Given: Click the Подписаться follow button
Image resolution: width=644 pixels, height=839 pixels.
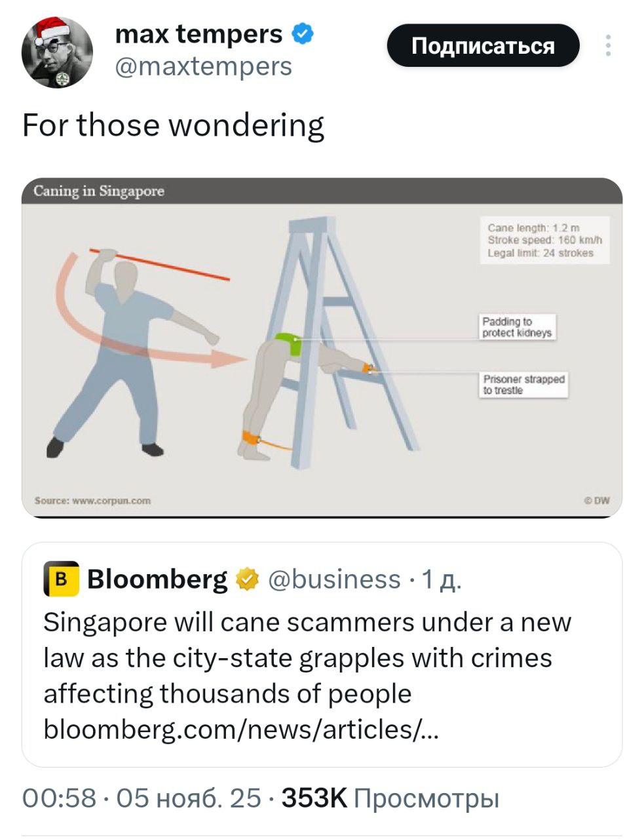Looking at the screenshot, I should tap(483, 46).
